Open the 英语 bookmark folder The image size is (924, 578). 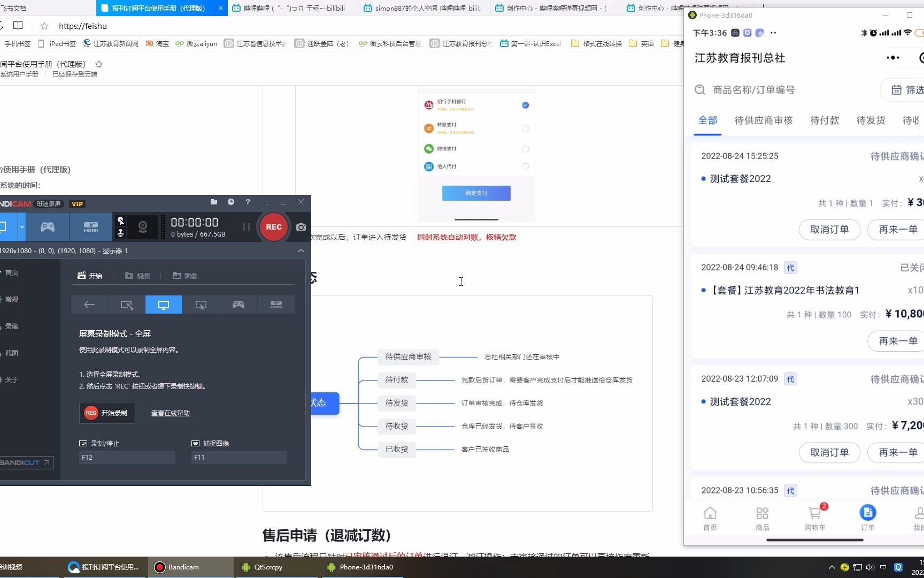click(x=642, y=43)
